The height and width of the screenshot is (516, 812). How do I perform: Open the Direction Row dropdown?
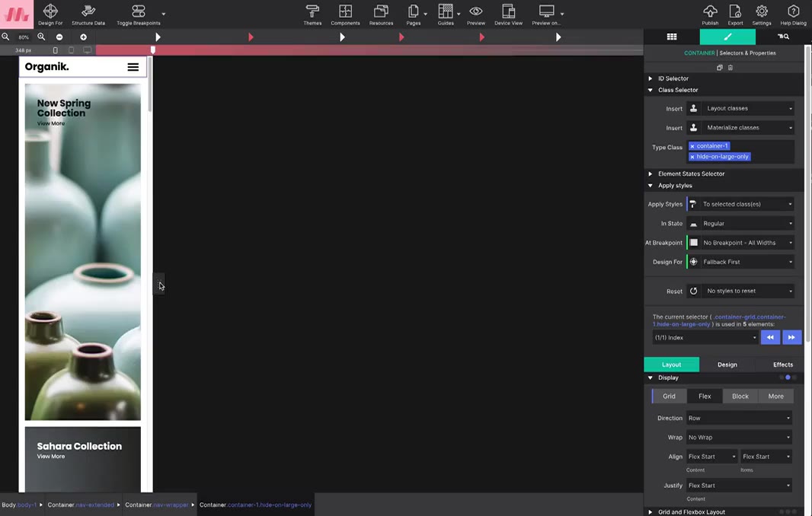tap(739, 418)
